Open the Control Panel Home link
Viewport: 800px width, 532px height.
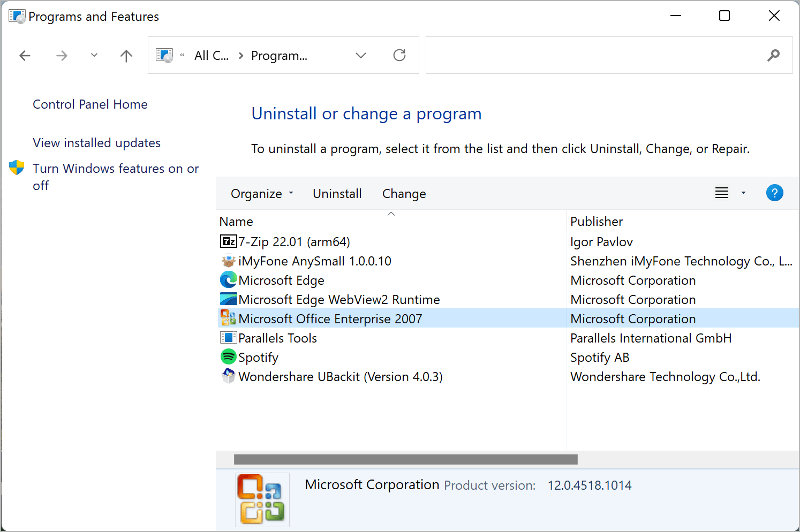90,104
